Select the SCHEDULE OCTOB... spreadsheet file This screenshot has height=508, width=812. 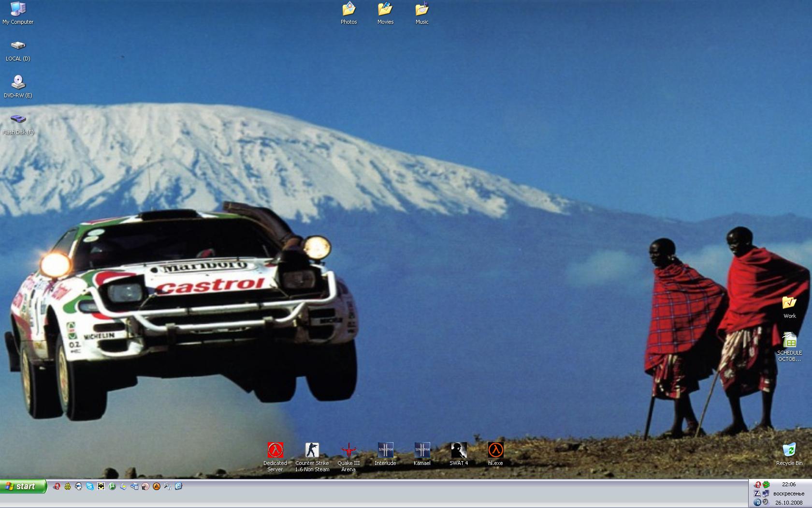[x=789, y=347]
